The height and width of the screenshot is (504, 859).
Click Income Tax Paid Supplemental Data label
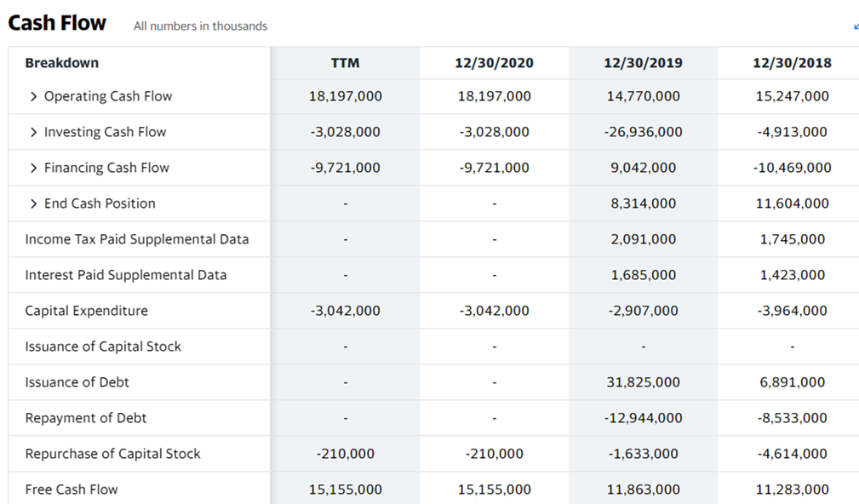137,239
